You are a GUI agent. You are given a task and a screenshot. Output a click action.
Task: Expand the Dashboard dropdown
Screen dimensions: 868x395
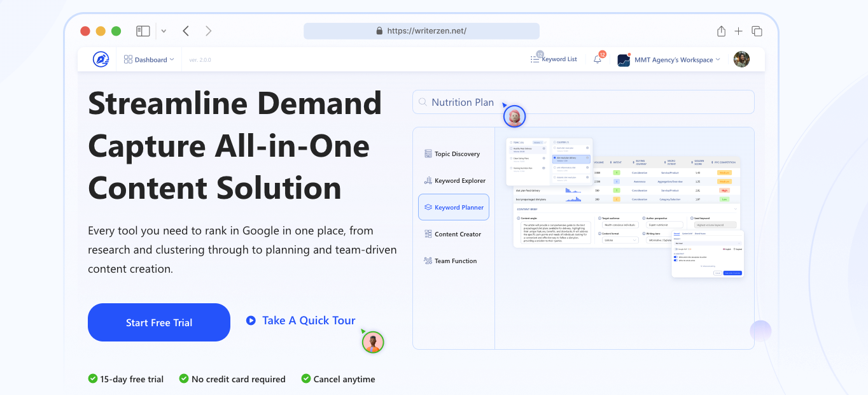pos(150,59)
